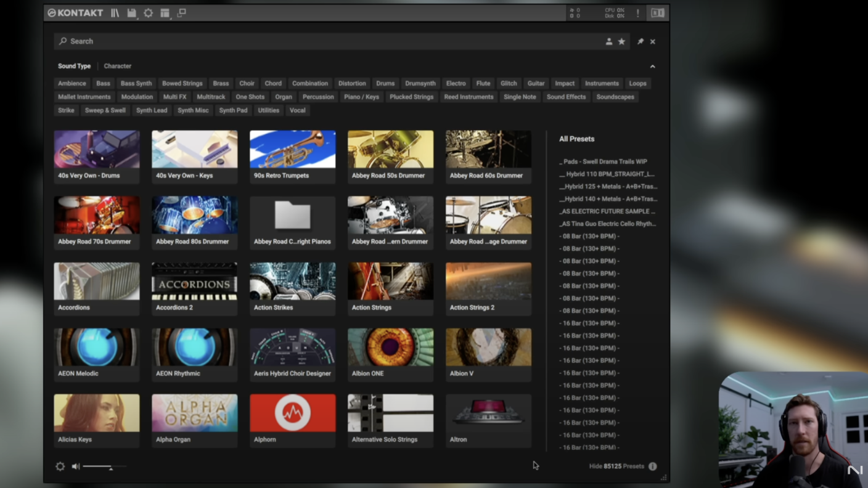
Task: Click the minimize view icon in header
Action: (181, 13)
